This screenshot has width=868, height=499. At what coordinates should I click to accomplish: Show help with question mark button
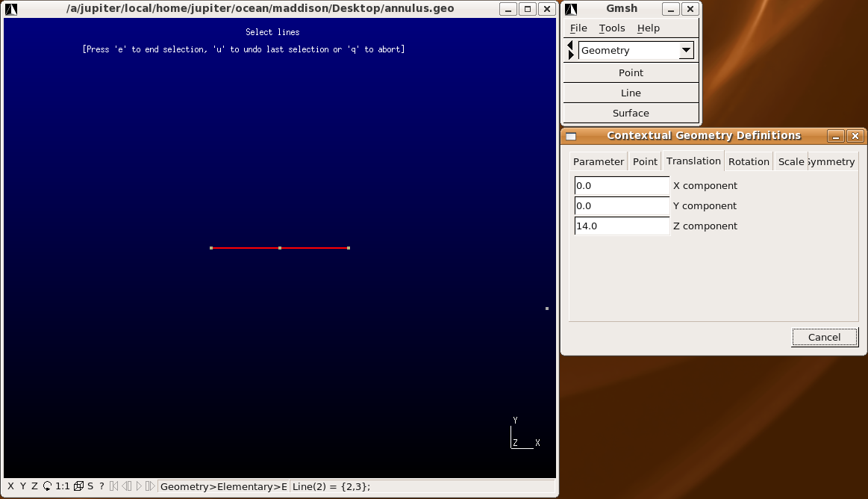(102, 486)
